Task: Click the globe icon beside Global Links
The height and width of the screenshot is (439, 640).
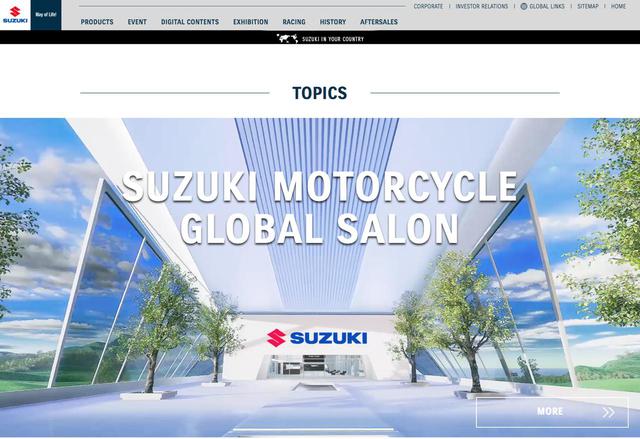Action: pos(524,7)
